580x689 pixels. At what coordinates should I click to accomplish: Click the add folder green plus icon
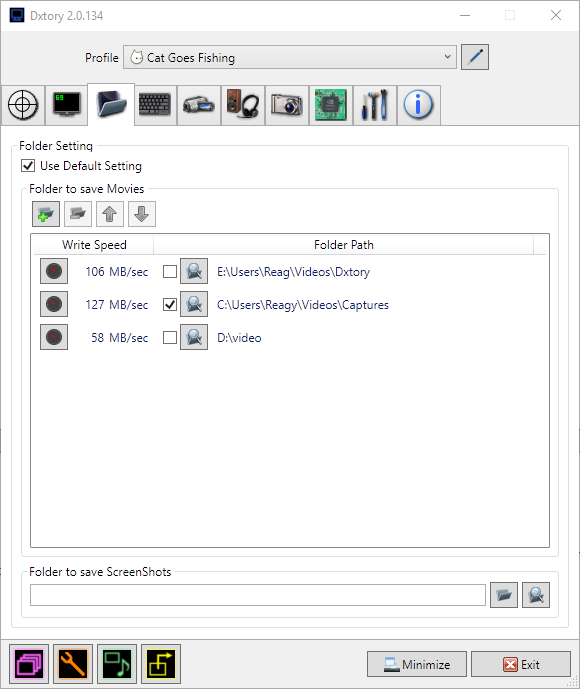click(x=46, y=214)
